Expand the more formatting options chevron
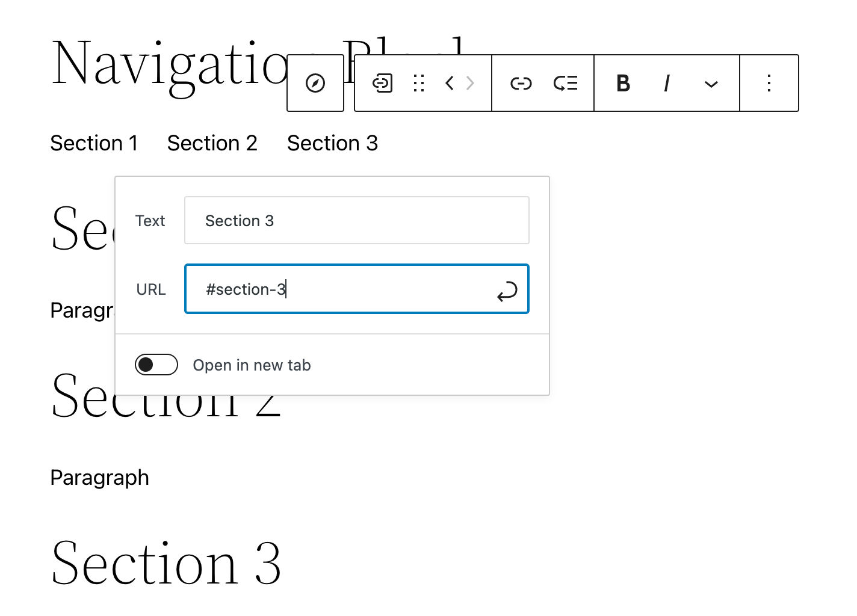 (x=711, y=84)
